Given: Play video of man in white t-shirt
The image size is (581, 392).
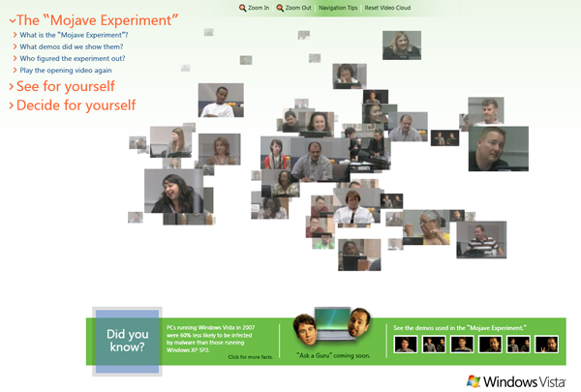Looking at the screenshot, I should click(x=221, y=100).
